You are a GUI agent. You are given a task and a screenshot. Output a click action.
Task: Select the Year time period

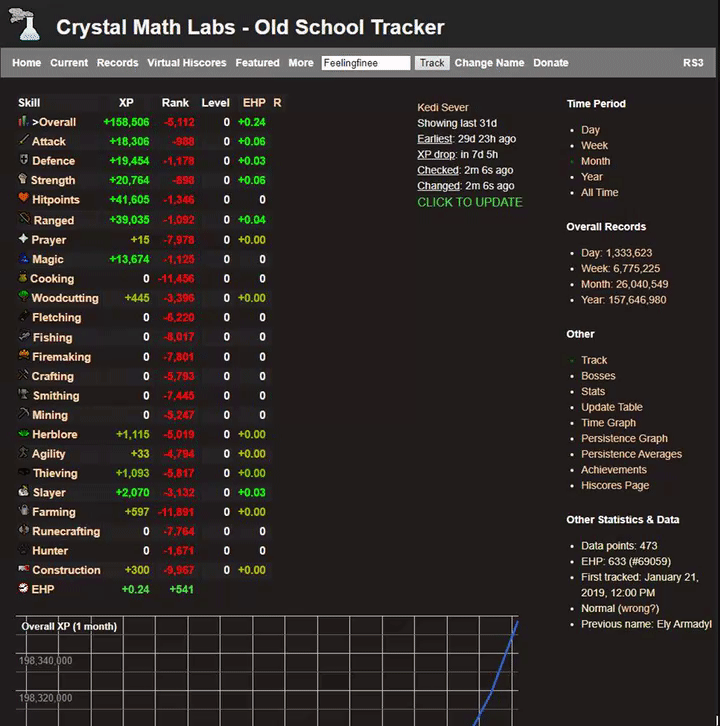[592, 177]
